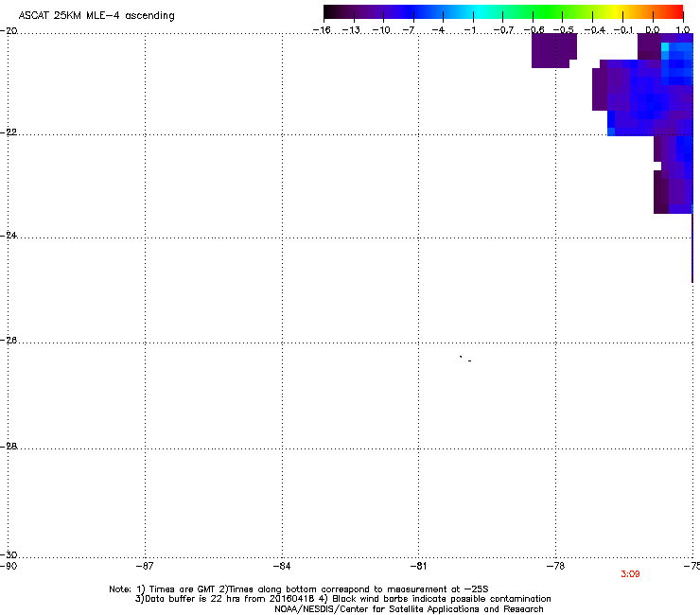Click the '-0.4' colorbar label
This screenshot has width=700, height=615.
(595, 30)
